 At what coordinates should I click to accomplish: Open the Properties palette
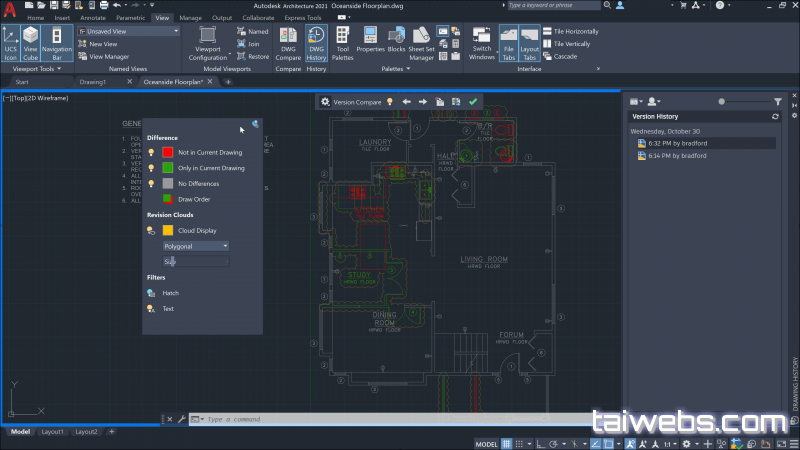coord(370,41)
